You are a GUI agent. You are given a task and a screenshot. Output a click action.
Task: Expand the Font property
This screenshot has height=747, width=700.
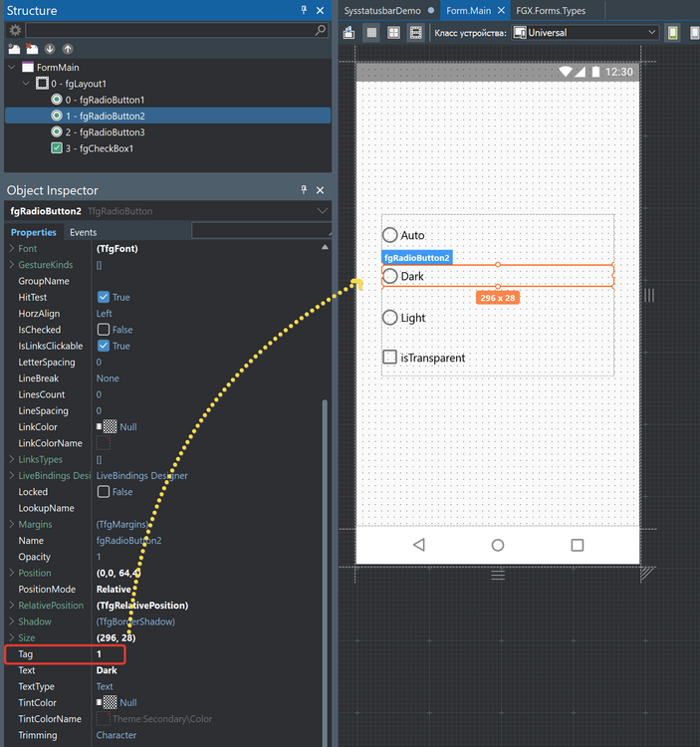coord(11,248)
